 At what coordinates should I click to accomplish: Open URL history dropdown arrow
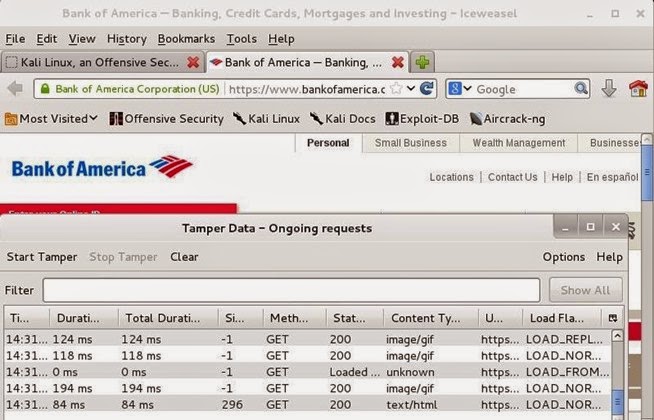click(411, 88)
